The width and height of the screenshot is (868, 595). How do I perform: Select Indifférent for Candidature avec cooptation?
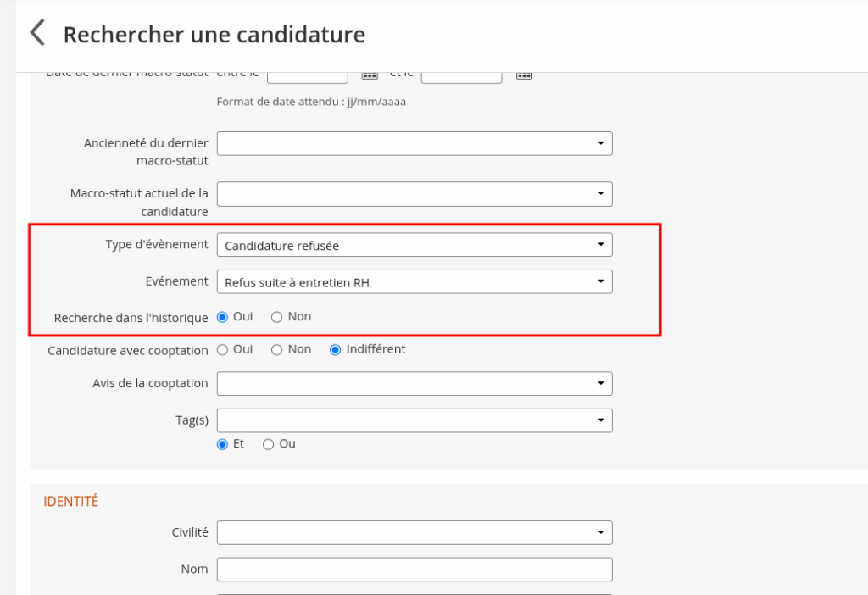pyautogui.click(x=336, y=349)
